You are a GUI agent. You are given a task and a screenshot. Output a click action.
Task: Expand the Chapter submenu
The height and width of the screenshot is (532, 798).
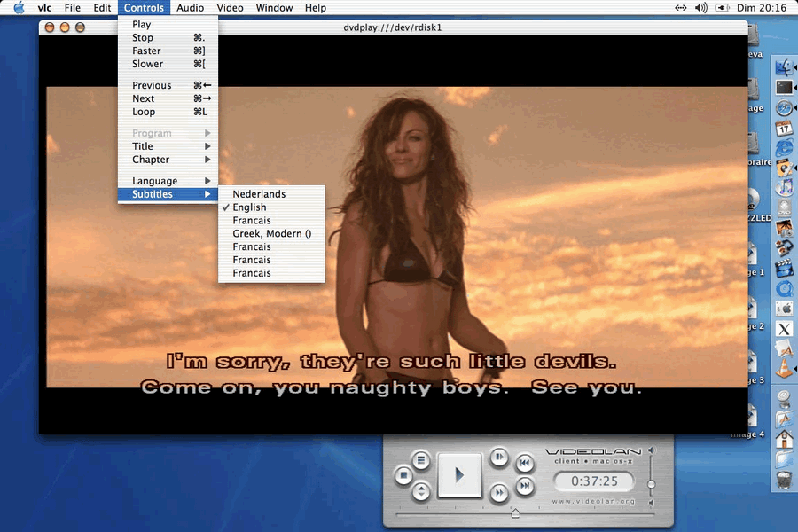click(x=168, y=160)
